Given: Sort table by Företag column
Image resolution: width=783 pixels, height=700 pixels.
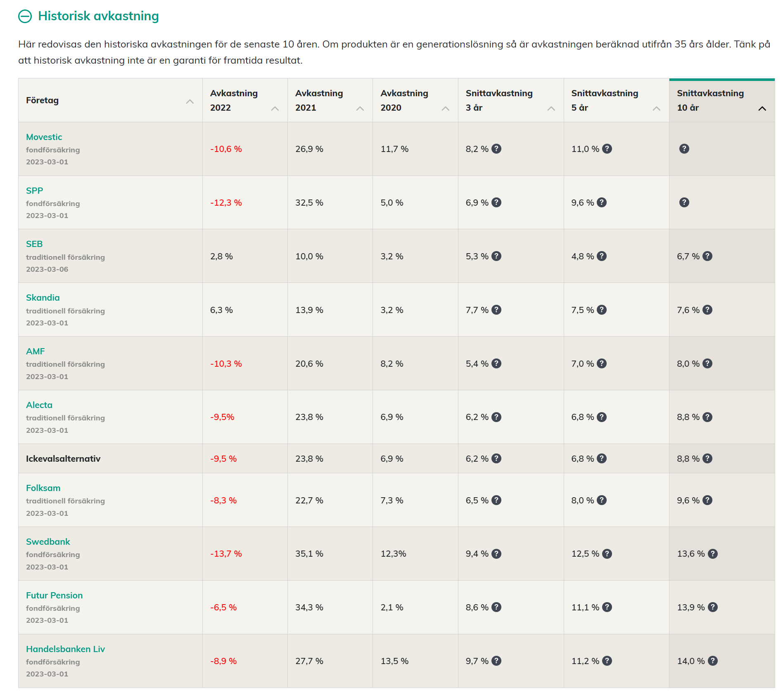Looking at the screenshot, I should coord(190,101).
